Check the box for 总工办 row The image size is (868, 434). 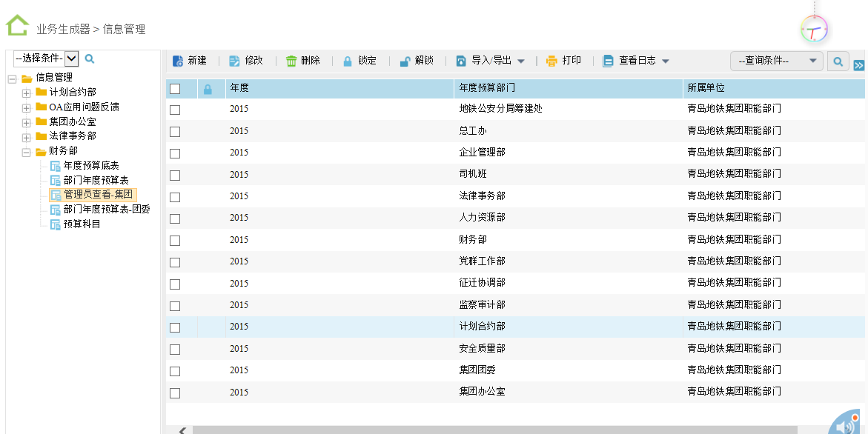[x=175, y=132]
